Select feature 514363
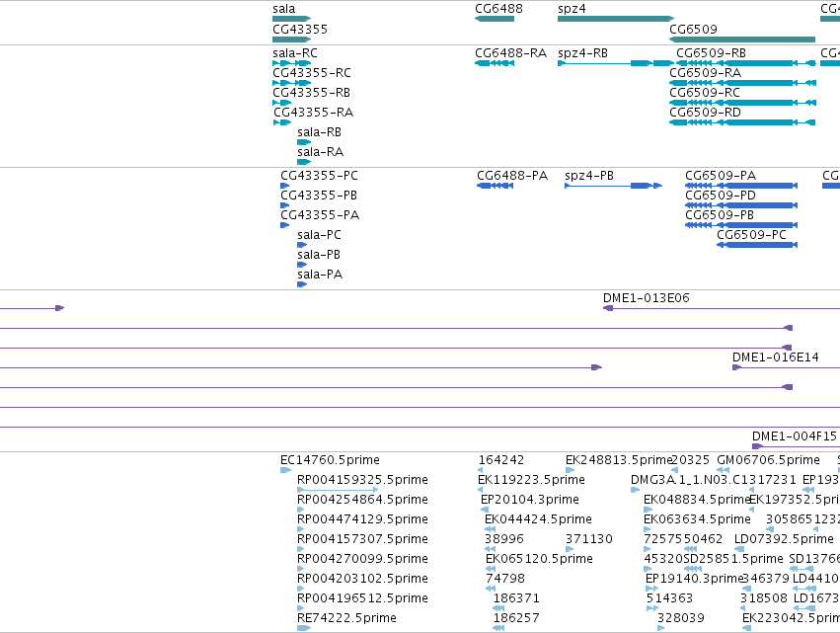The image size is (840, 633). click(x=652, y=608)
